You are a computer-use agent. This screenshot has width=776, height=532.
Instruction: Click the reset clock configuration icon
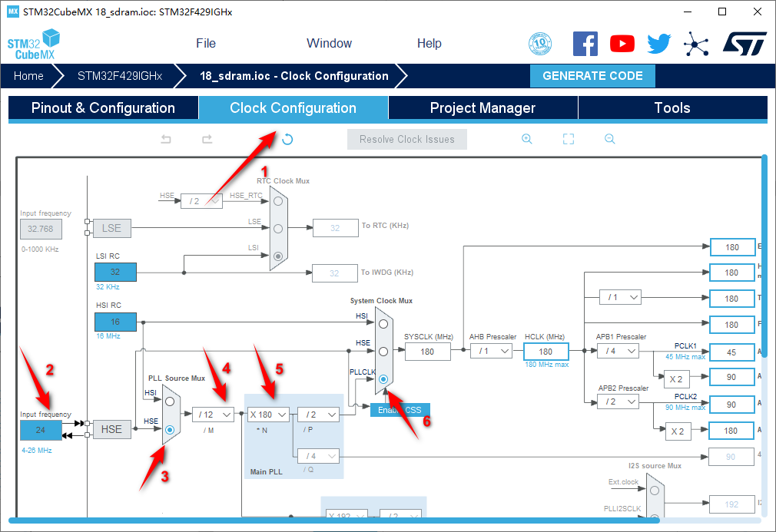(x=287, y=139)
